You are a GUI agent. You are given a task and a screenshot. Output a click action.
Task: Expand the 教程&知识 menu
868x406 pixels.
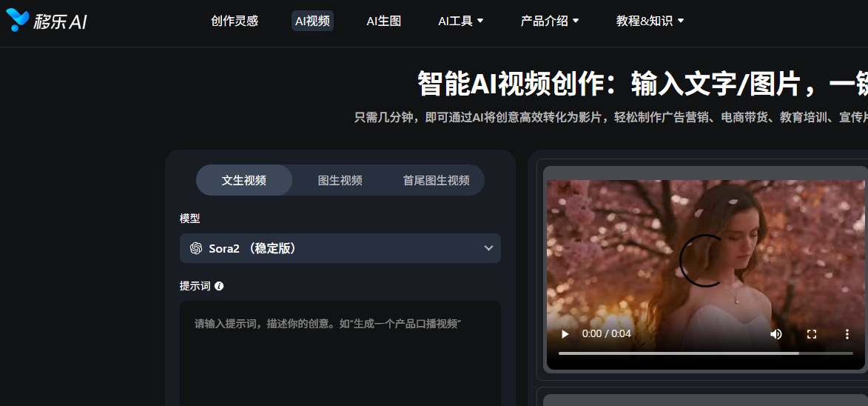(650, 21)
